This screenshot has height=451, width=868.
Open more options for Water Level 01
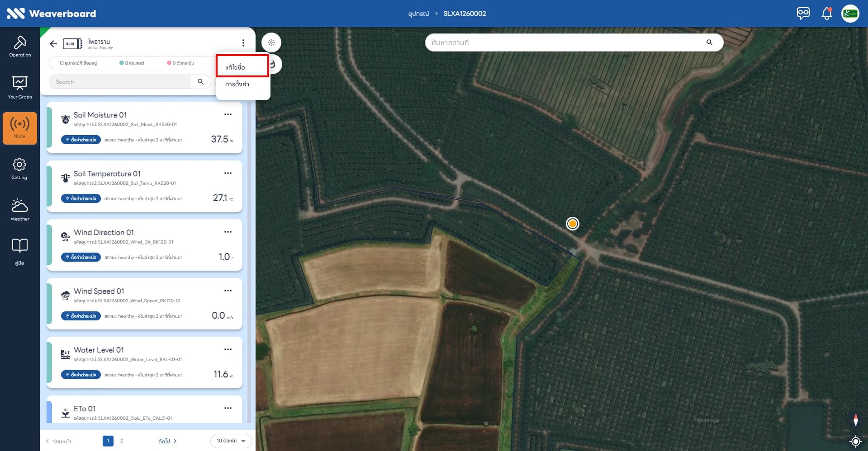228,349
